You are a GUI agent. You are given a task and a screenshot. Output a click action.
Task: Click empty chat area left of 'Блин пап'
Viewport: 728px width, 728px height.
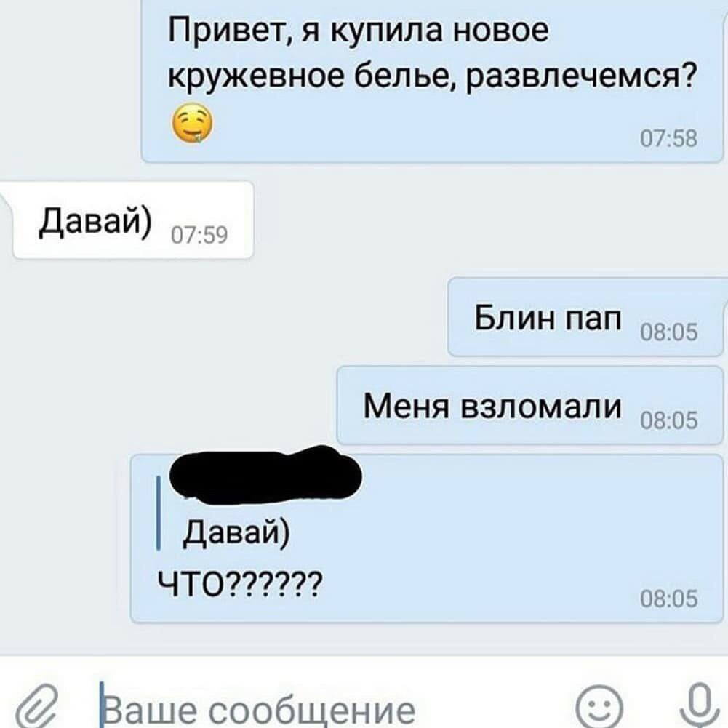point(223,317)
